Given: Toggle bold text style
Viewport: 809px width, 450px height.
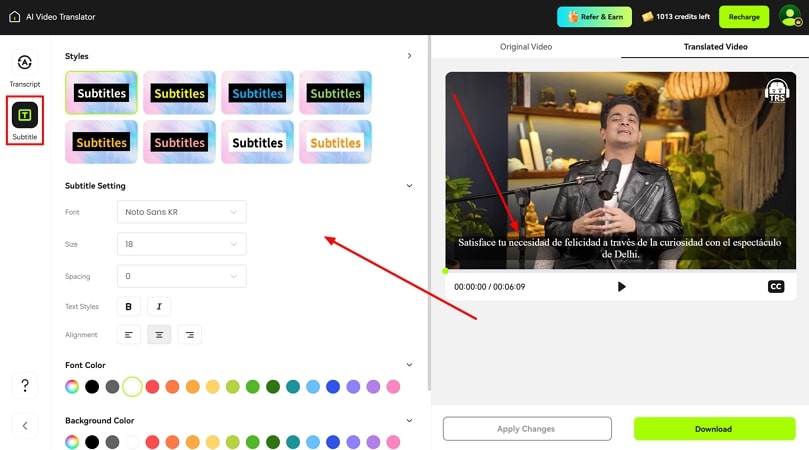Looking at the screenshot, I should tap(128, 307).
